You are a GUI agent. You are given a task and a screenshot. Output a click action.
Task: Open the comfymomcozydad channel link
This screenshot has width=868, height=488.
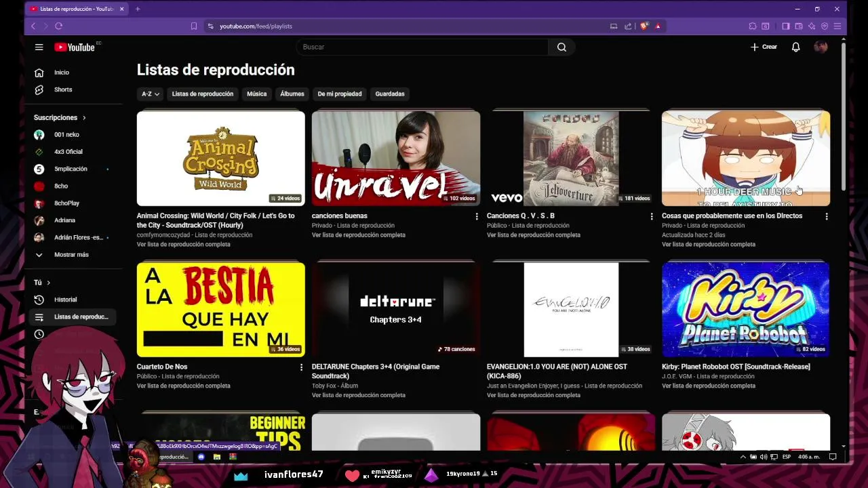(x=163, y=235)
